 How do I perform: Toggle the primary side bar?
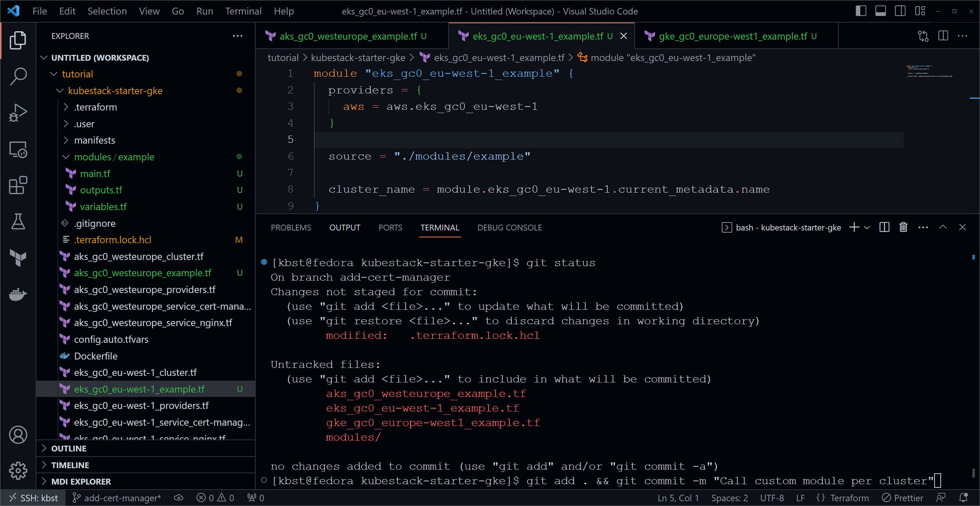tap(861, 11)
